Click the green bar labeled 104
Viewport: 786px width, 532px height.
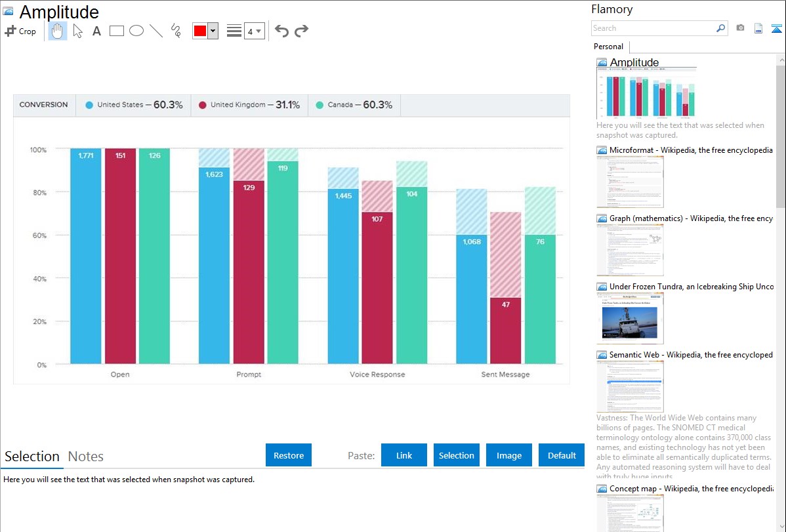coord(411,276)
